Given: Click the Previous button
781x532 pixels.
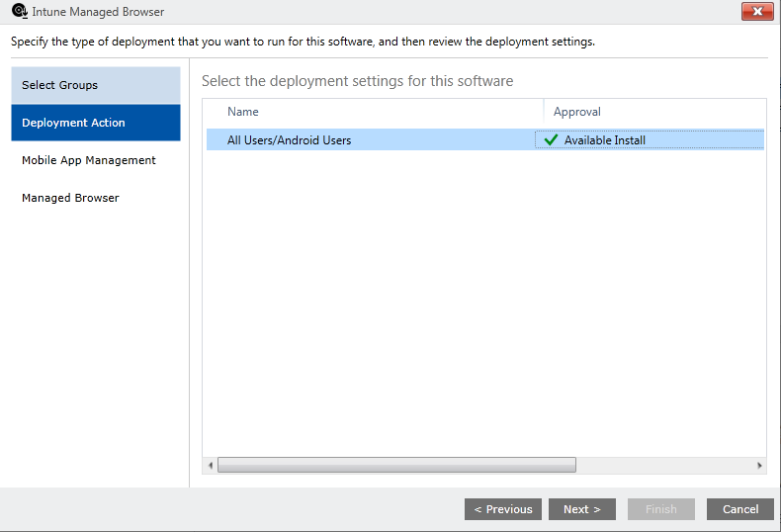Looking at the screenshot, I should coord(503,509).
